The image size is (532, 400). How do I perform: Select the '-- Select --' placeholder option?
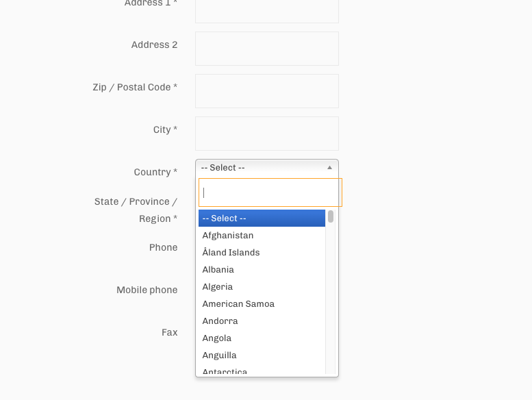coord(262,218)
